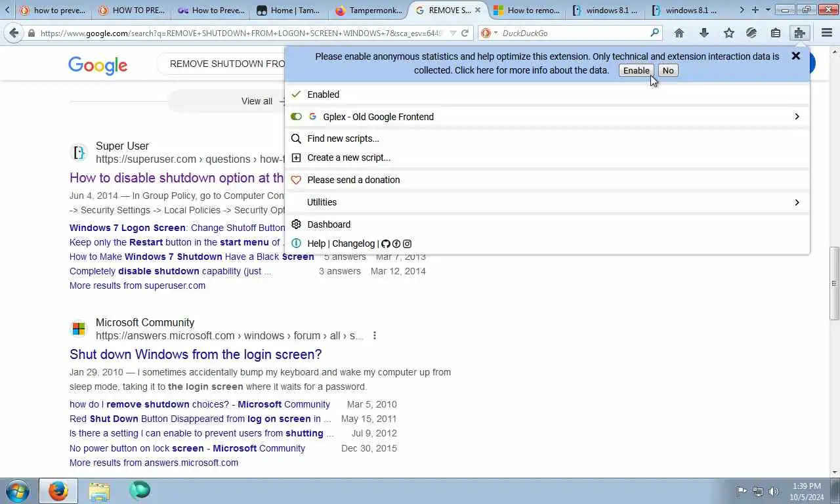Open a new tab with plus button
The height and width of the screenshot is (504, 840).
click(x=755, y=10)
